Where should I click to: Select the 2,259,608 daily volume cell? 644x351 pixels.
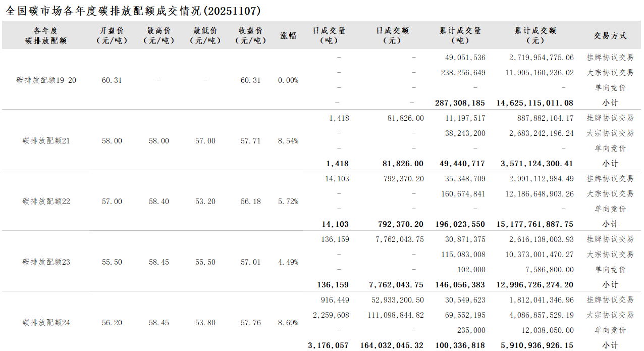331,315
